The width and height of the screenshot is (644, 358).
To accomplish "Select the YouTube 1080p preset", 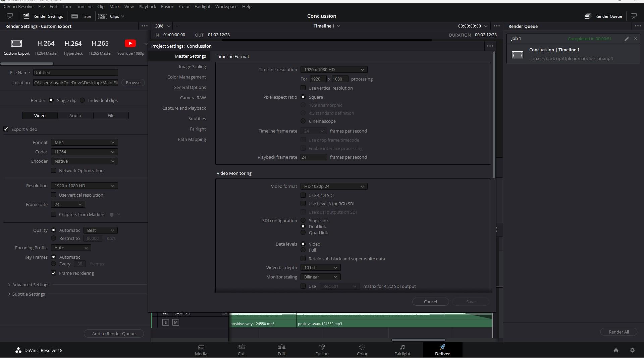I will click(130, 47).
